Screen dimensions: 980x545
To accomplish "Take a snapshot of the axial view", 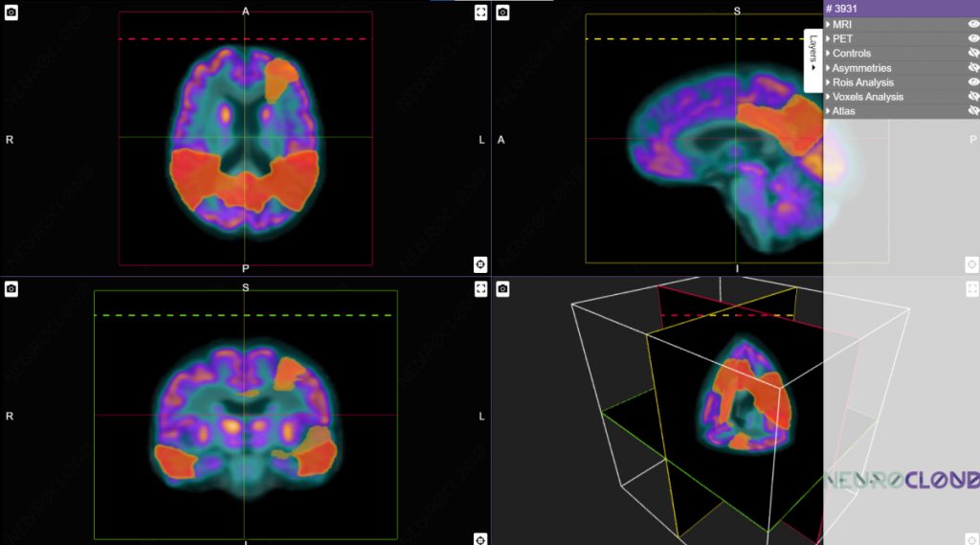I will pos(11,12).
